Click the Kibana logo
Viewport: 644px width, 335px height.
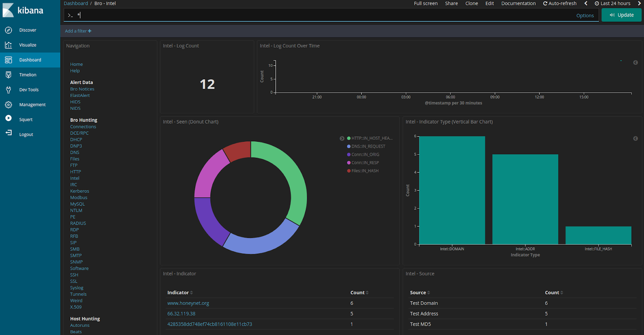pyautogui.click(x=23, y=10)
